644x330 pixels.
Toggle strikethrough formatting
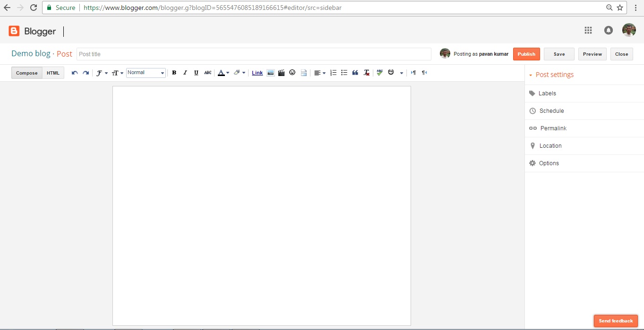click(x=208, y=73)
